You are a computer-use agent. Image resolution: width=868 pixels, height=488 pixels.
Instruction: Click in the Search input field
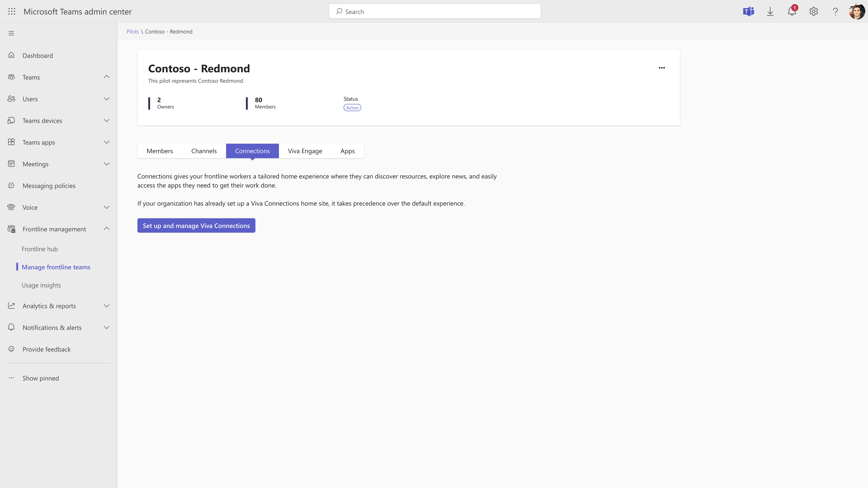pos(435,11)
